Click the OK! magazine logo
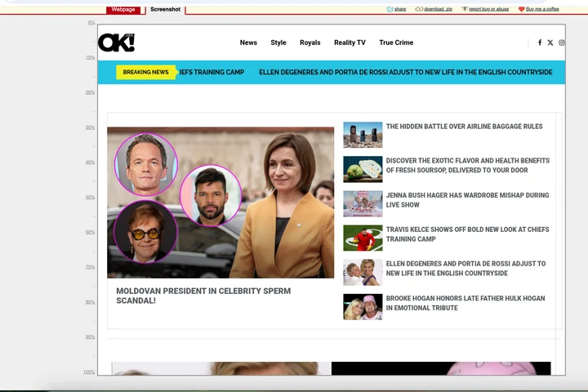 [116, 42]
